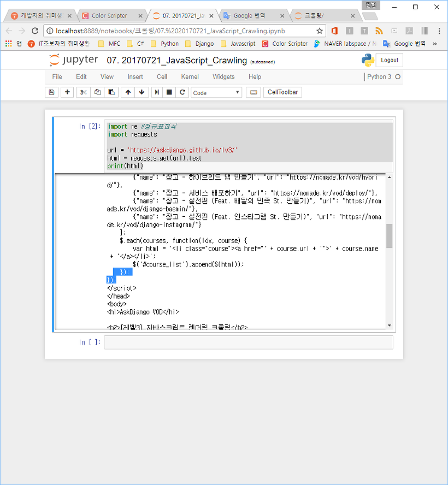
Task: Switch to the 개발자의 취미생활 tab
Action: [41, 15]
